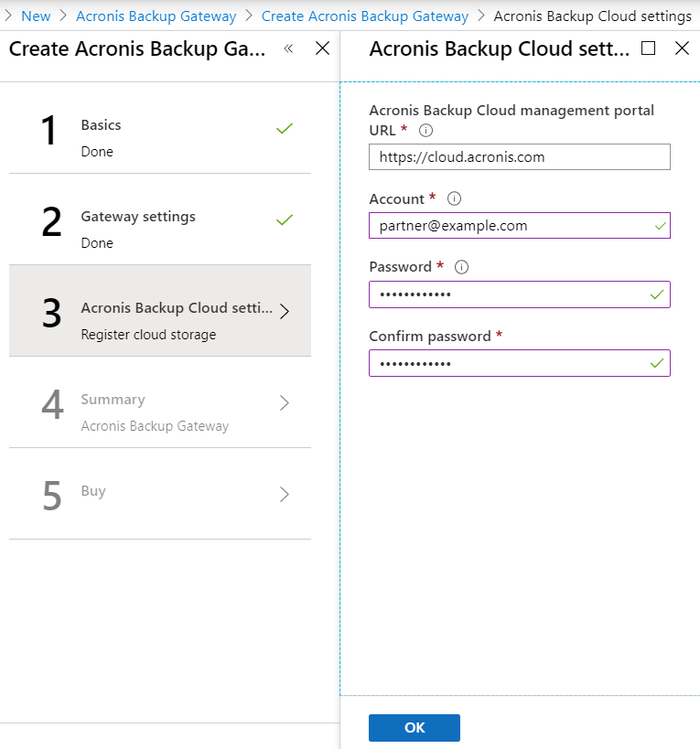Viewport: 700px width, 749px height.
Task: Click the OK button
Action: 415,727
